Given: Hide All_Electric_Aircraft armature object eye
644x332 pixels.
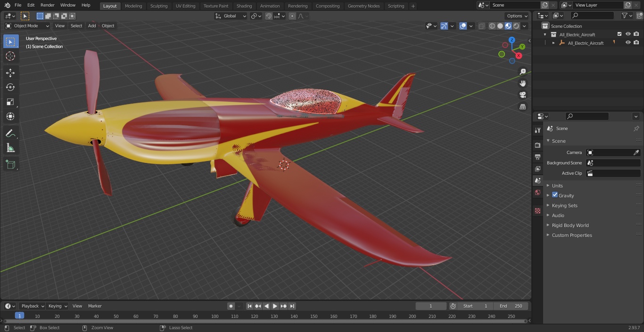Looking at the screenshot, I should [x=628, y=42].
